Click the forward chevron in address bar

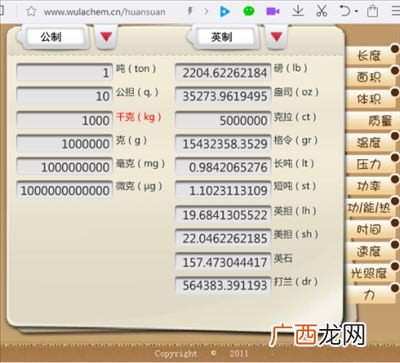coord(206,12)
